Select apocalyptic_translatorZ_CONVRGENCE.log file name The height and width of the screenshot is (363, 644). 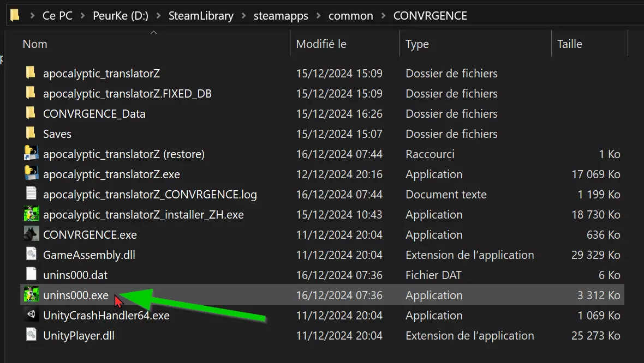point(150,194)
